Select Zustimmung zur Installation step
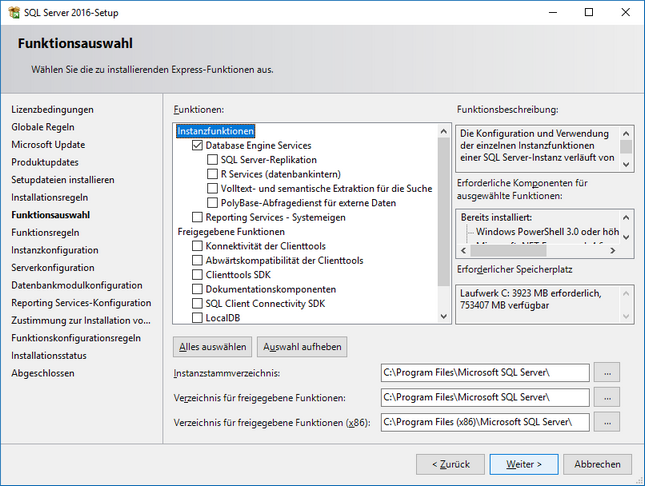The height and width of the screenshot is (486, 645). (81, 321)
